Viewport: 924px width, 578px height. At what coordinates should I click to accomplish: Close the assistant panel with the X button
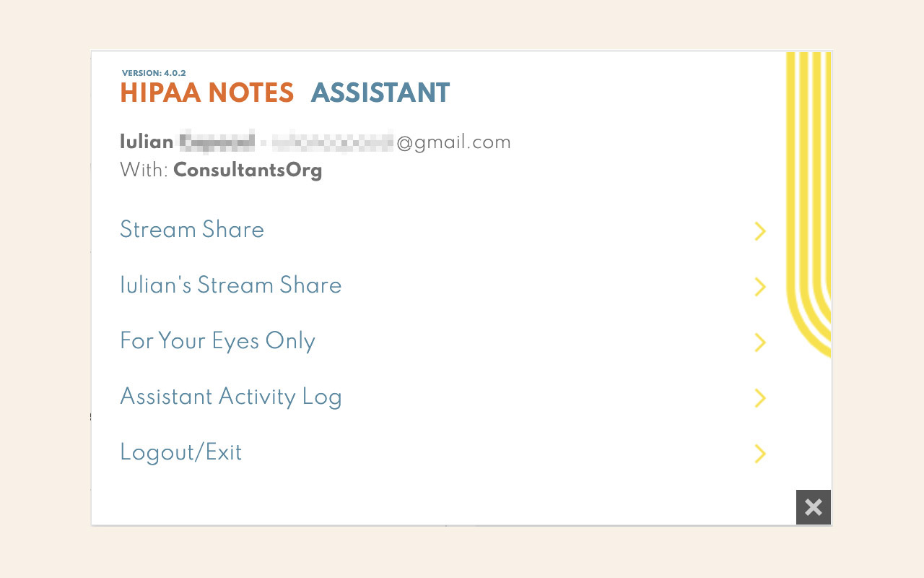pyautogui.click(x=814, y=507)
